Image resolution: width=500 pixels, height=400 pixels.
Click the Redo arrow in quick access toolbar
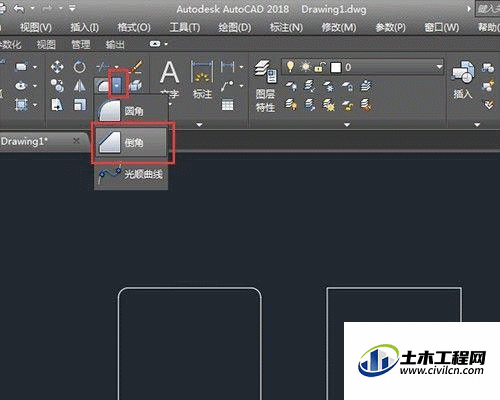click(x=47, y=8)
